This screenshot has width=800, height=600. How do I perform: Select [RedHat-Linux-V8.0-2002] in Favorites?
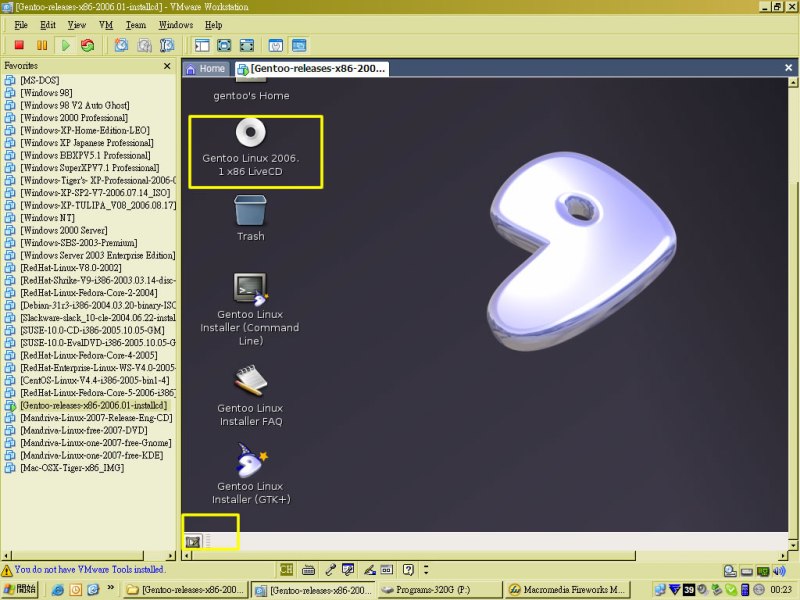(x=70, y=268)
